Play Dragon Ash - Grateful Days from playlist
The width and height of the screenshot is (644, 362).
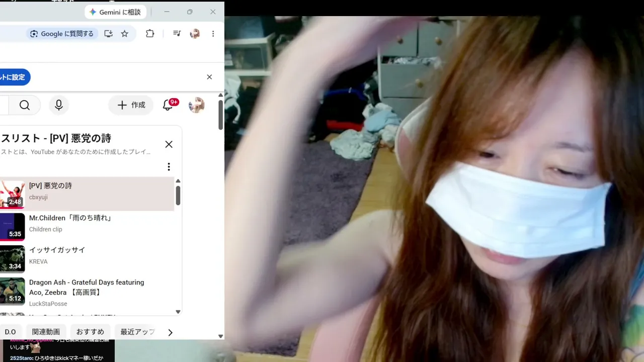click(x=87, y=293)
